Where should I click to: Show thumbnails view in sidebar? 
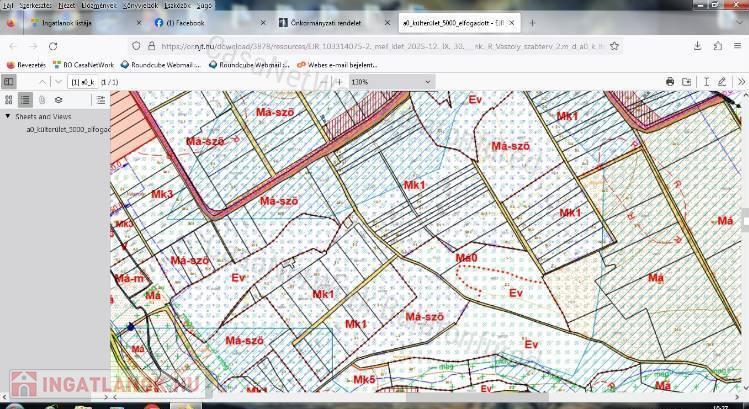coord(9,100)
